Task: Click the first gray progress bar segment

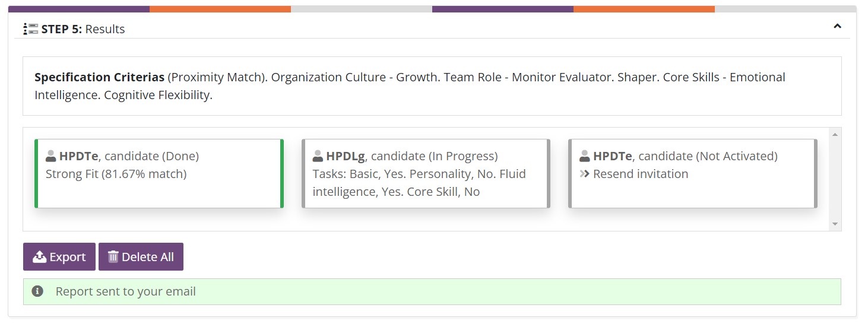Action: tap(361, 9)
